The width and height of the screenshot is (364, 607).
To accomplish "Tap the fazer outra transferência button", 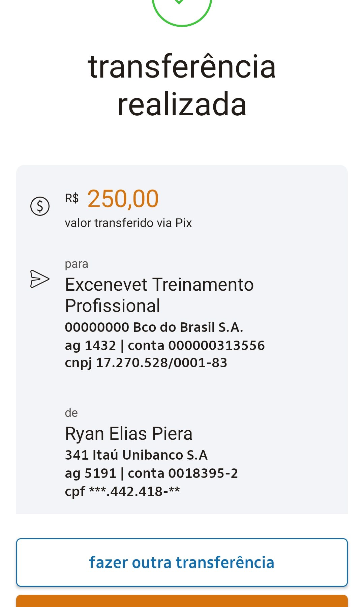I will click(182, 562).
